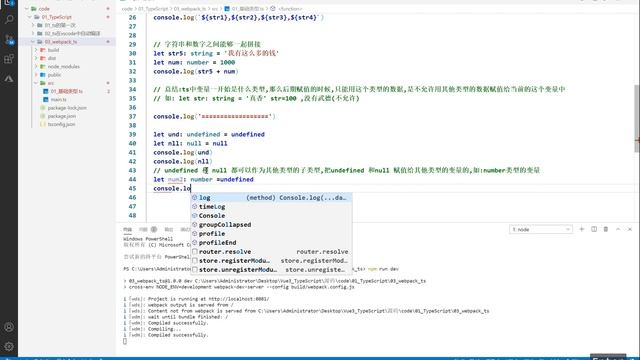The image size is (640, 360).
Task: Open the Search view in activity bar
Action: coord(9,19)
